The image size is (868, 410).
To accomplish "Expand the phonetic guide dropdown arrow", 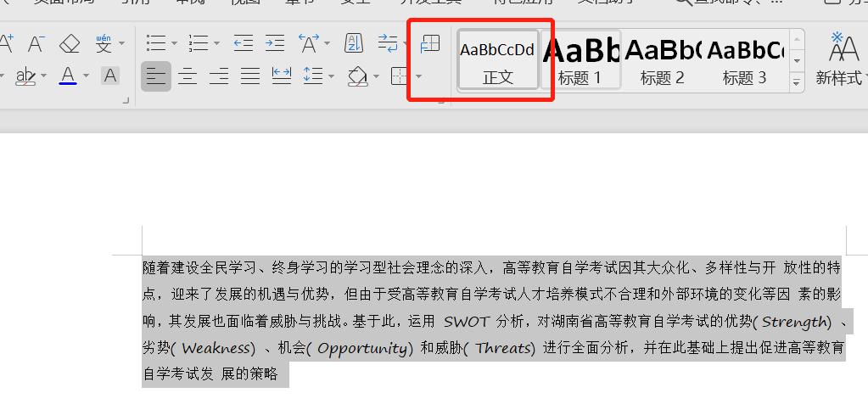I will tap(122, 43).
